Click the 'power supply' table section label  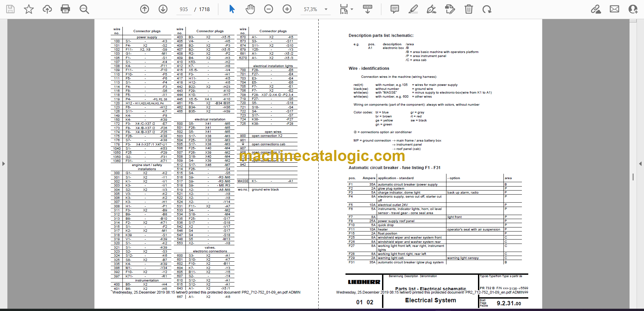(x=147, y=37)
